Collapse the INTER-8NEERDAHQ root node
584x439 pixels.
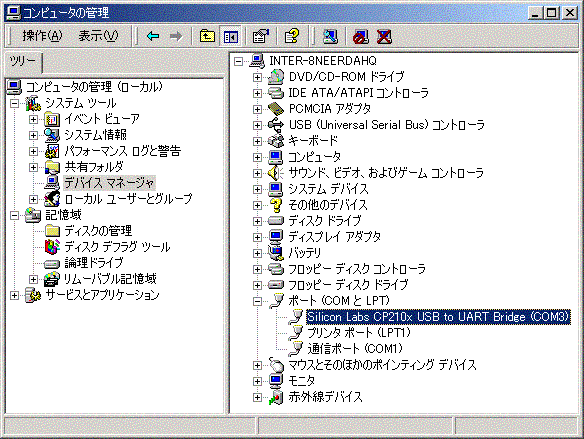238,61
